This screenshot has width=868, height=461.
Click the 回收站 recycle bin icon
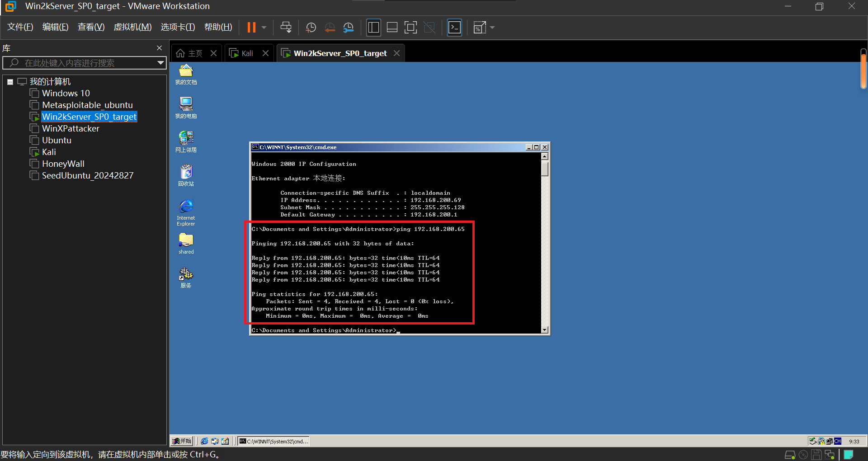point(186,176)
